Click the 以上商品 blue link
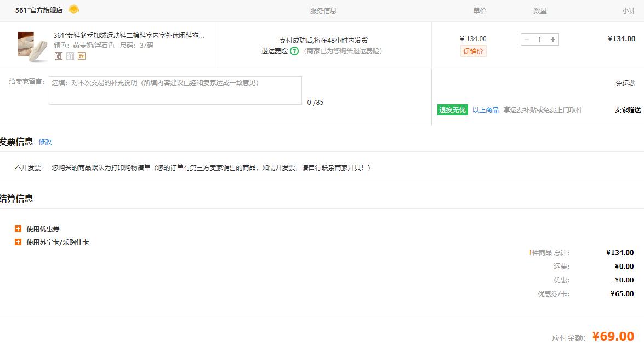The image size is (644, 345). point(485,110)
